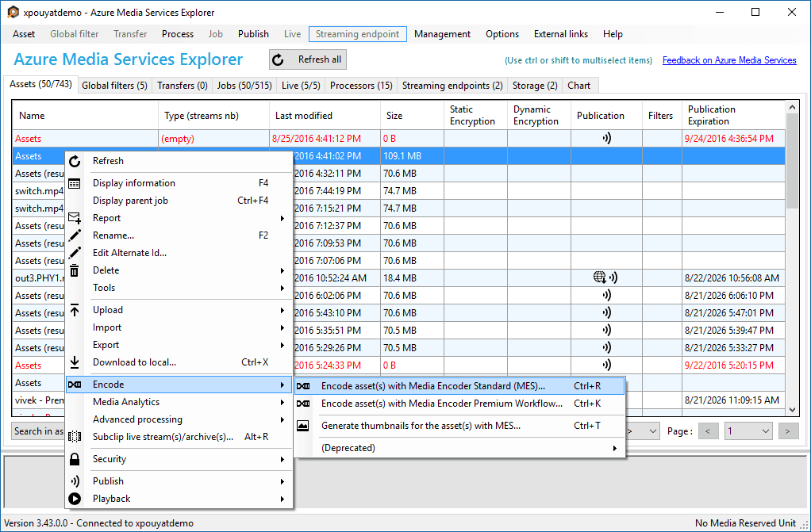This screenshot has height=532, width=811.
Task: Go to the next page button
Action: pyautogui.click(x=788, y=431)
